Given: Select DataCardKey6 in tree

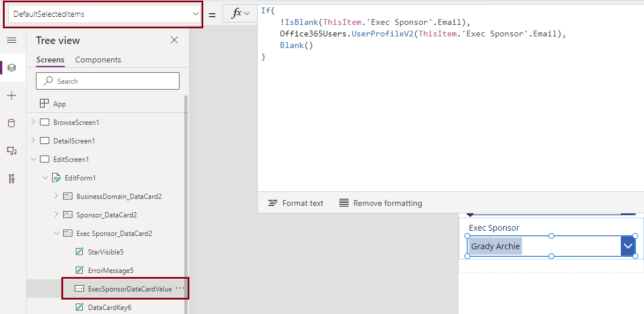Looking at the screenshot, I should coord(109,307).
